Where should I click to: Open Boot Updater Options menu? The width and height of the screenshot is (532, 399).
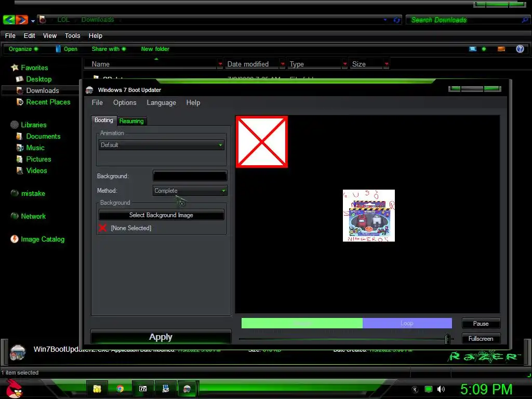(x=125, y=102)
